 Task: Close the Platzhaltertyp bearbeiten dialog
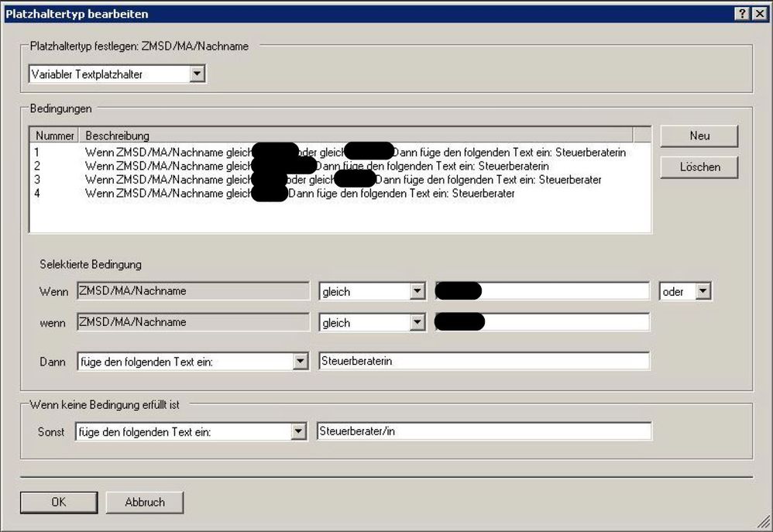760,14
